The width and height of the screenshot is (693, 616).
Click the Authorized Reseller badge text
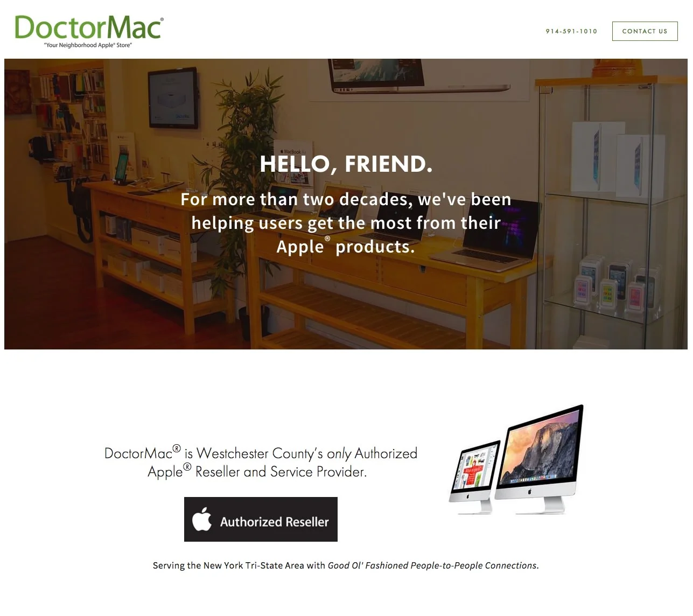coord(274,522)
